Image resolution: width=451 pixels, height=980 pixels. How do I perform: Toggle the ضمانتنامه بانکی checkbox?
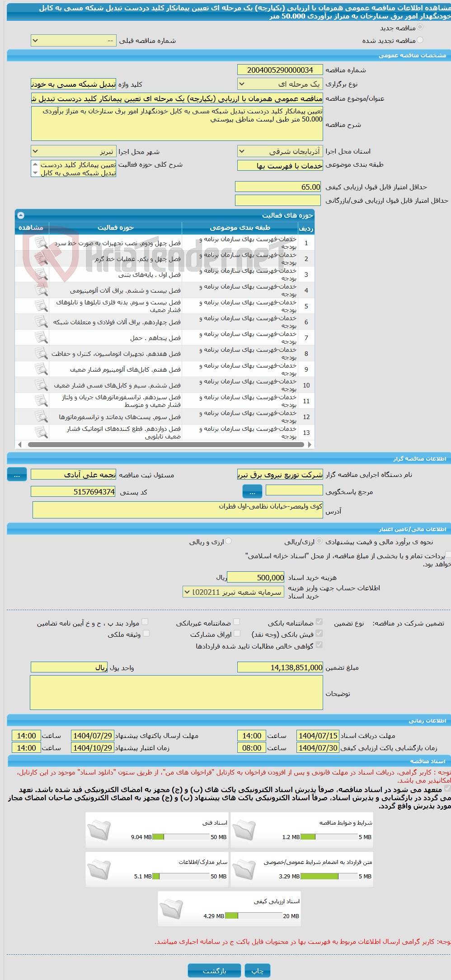pos(319,622)
